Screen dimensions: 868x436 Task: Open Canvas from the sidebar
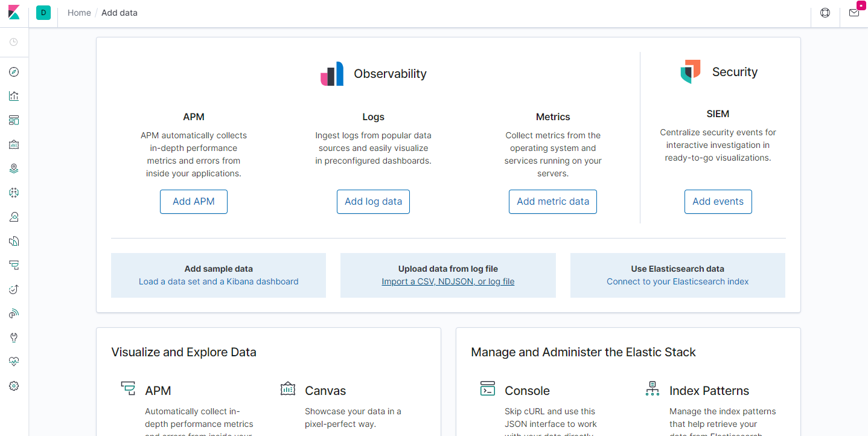(14, 144)
